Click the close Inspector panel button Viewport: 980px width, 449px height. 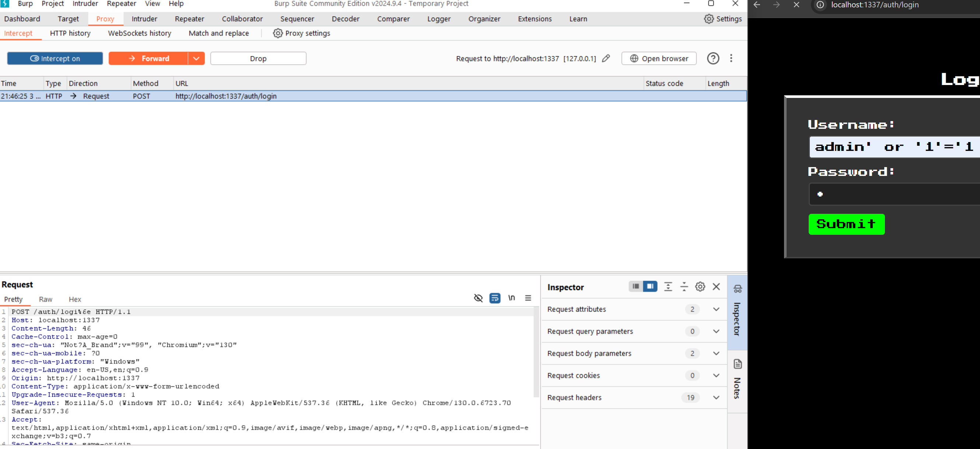716,286
